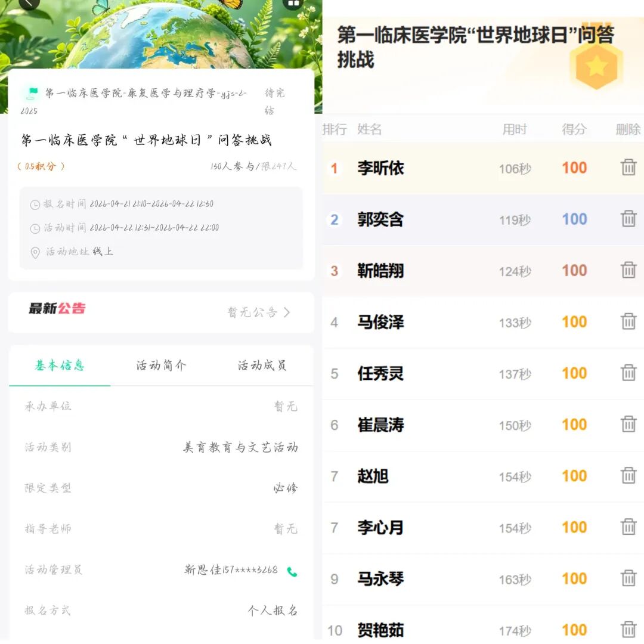644x644 pixels.
Task: Click the 排行 column header
Action: click(335, 129)
